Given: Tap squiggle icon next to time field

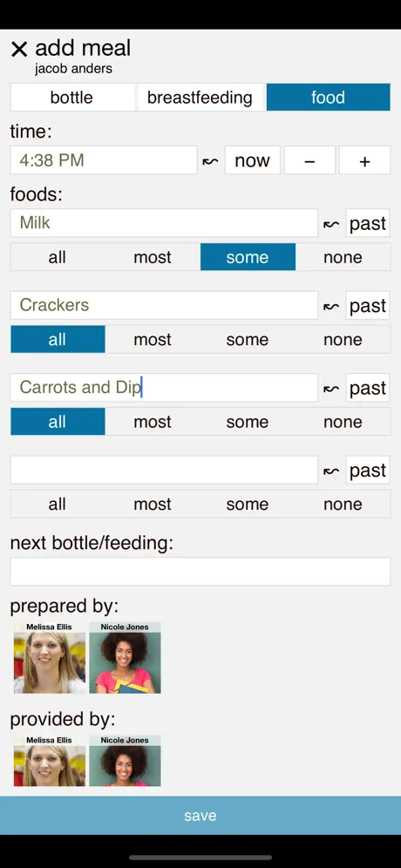Looking at the screenshot, I should click(x=210, y=161).
